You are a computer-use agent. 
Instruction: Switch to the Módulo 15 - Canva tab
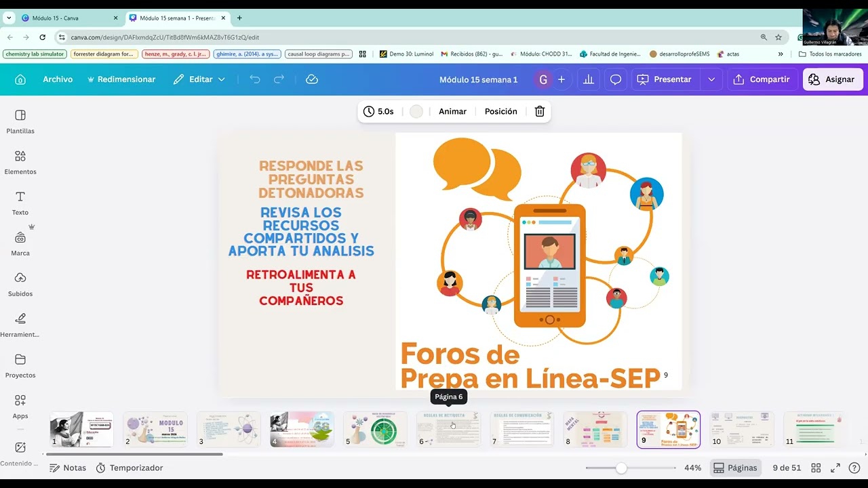point(71,18)
